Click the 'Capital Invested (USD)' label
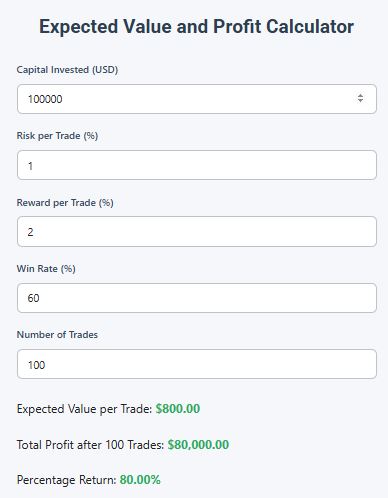 pyautogui.click(x=67, y=70)
